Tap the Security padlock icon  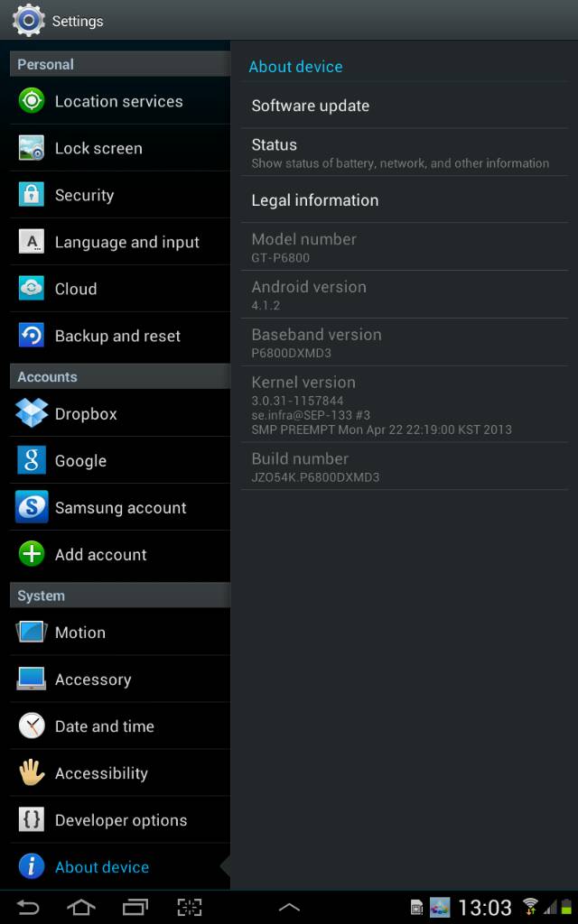(x=32, y=195)
